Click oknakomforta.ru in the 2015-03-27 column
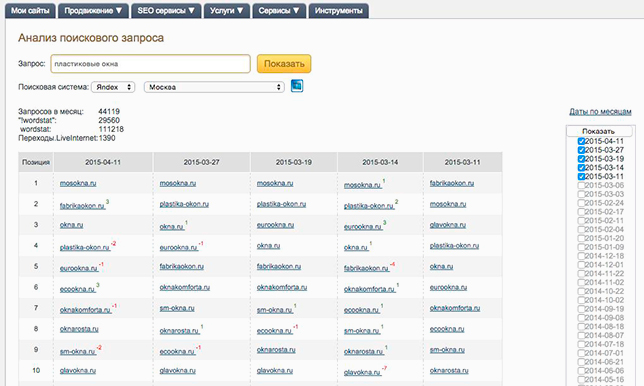Viewport: 644px width, 386px height. pos(184,287)
